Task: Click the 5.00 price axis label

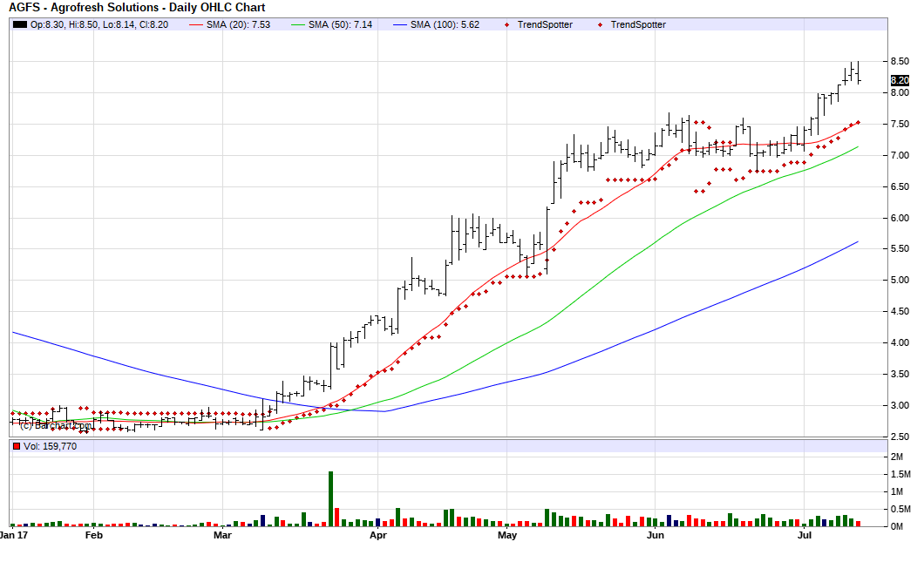Action: (x=900, y=281)
